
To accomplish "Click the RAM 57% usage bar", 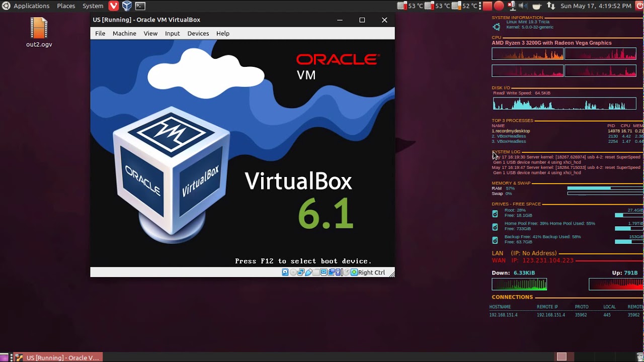I will point(605,188).
